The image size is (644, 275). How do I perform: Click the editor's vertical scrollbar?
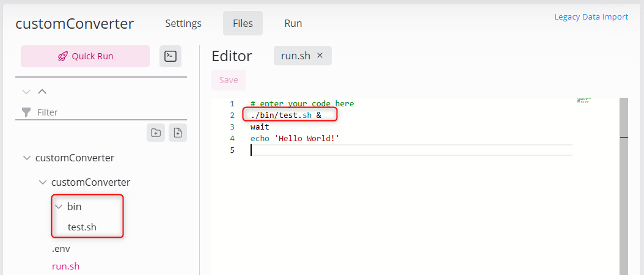[624, 183]
